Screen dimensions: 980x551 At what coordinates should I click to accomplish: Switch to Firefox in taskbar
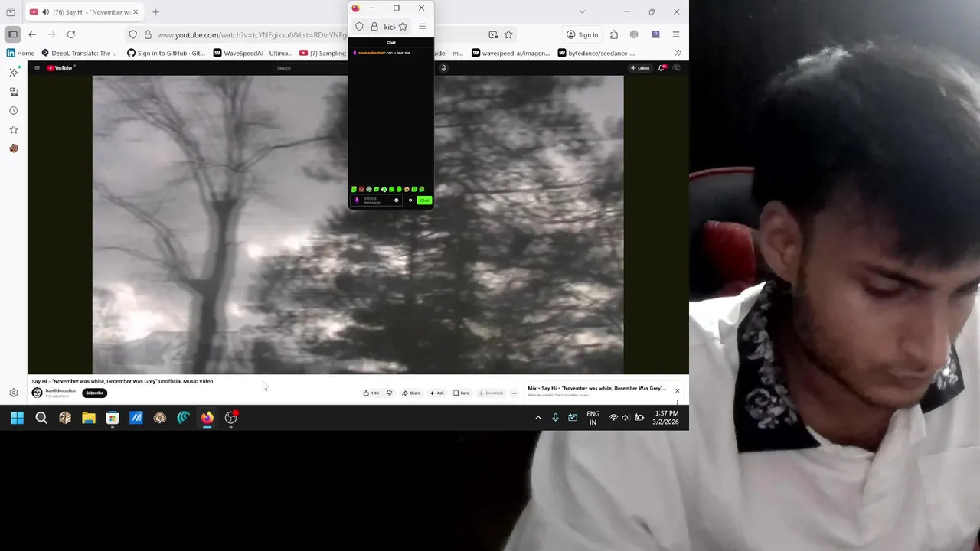(x=207, y=418)
